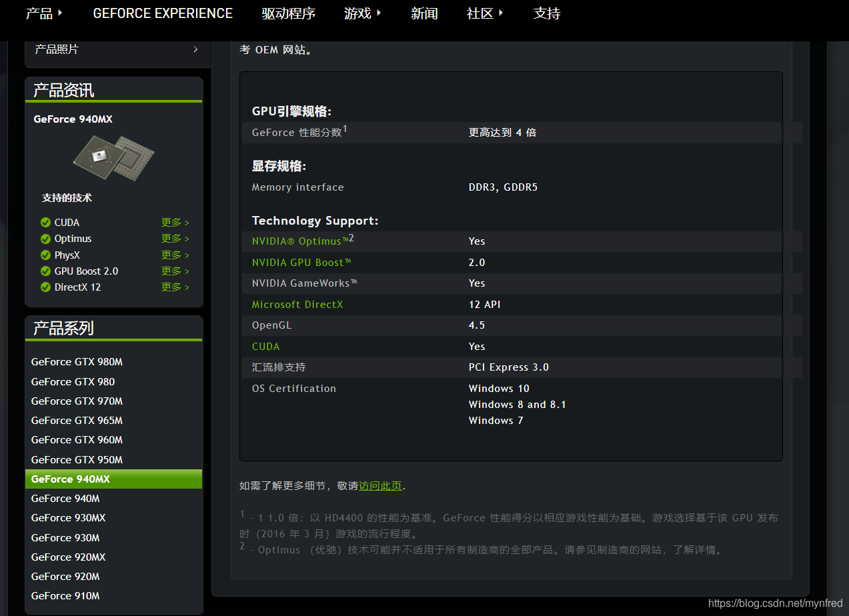Select GeForce 920M in the product series
The image size is (849, 616).
click(x=65, y=577)
